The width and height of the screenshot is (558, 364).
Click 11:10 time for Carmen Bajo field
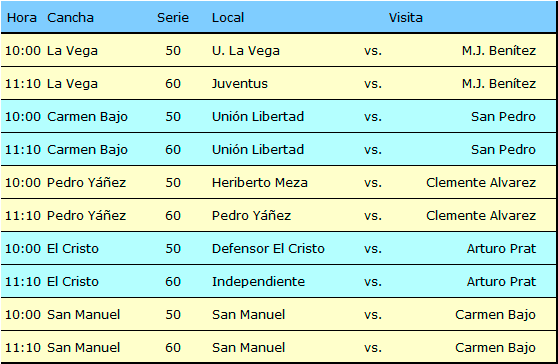(x=23, y=149)
